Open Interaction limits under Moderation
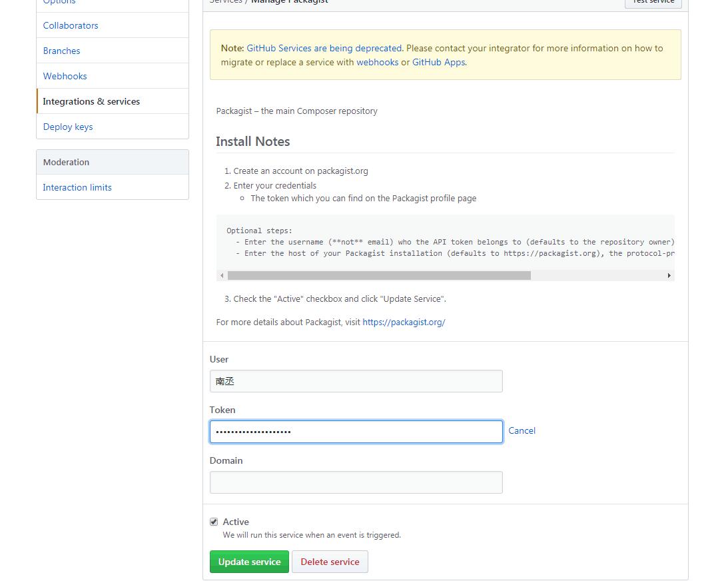Screen dimensions: 728x581 tap(77, 187)
